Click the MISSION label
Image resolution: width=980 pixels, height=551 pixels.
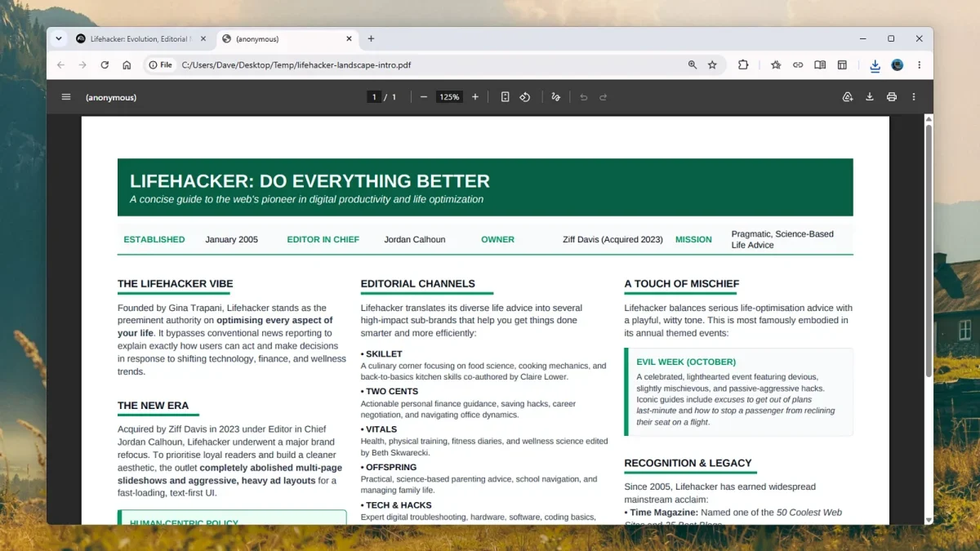(693, 240)
